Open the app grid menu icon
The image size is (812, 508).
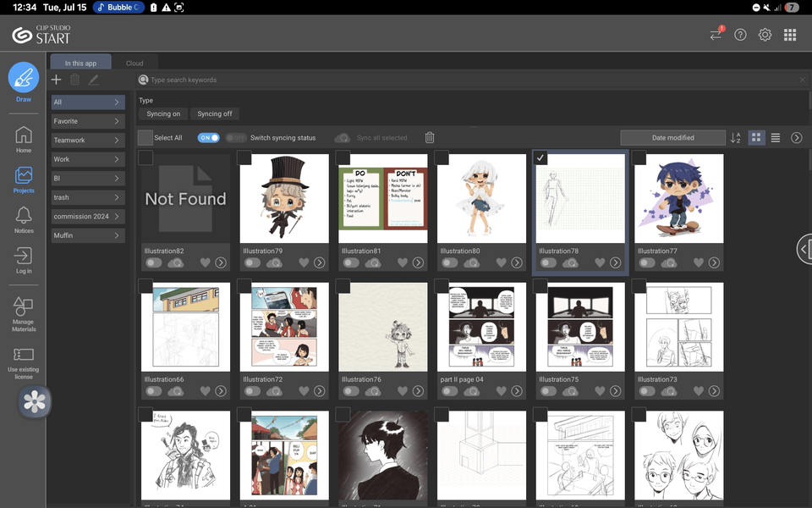click(x=790, y=35)
